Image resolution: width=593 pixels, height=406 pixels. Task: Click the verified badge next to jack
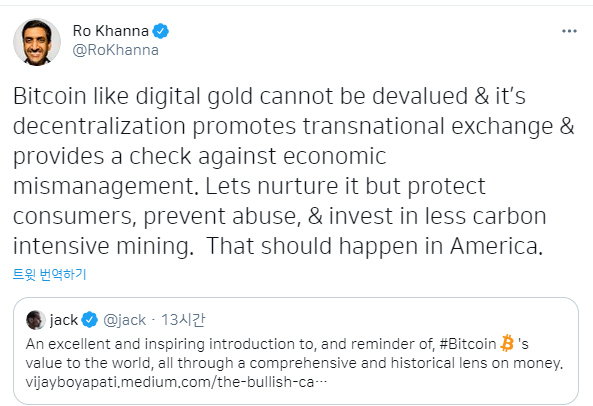point(90,320)
